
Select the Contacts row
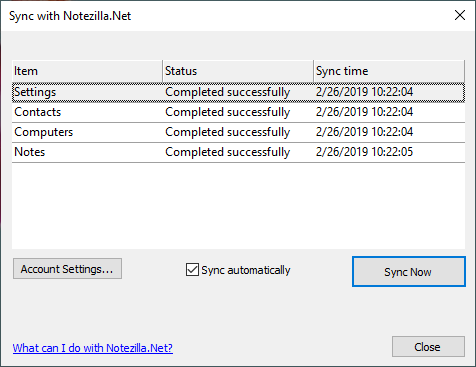(238, 112)
